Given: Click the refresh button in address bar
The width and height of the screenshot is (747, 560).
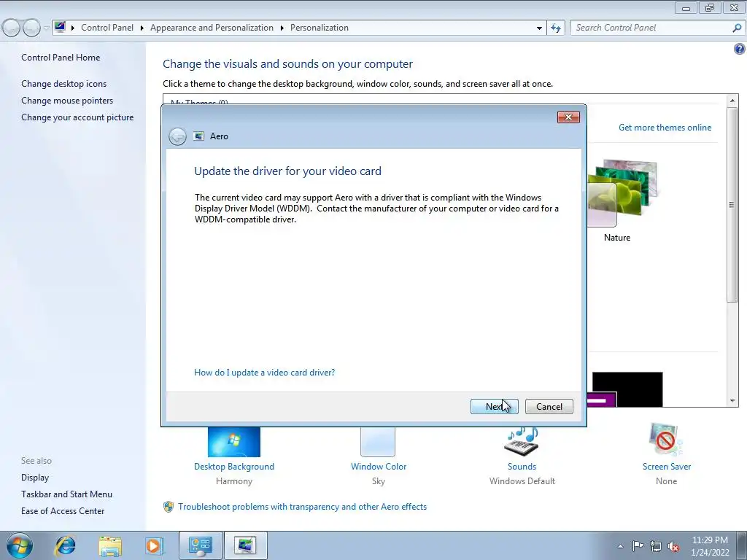Looking at the screenshot, I should [x=556, y=28].
